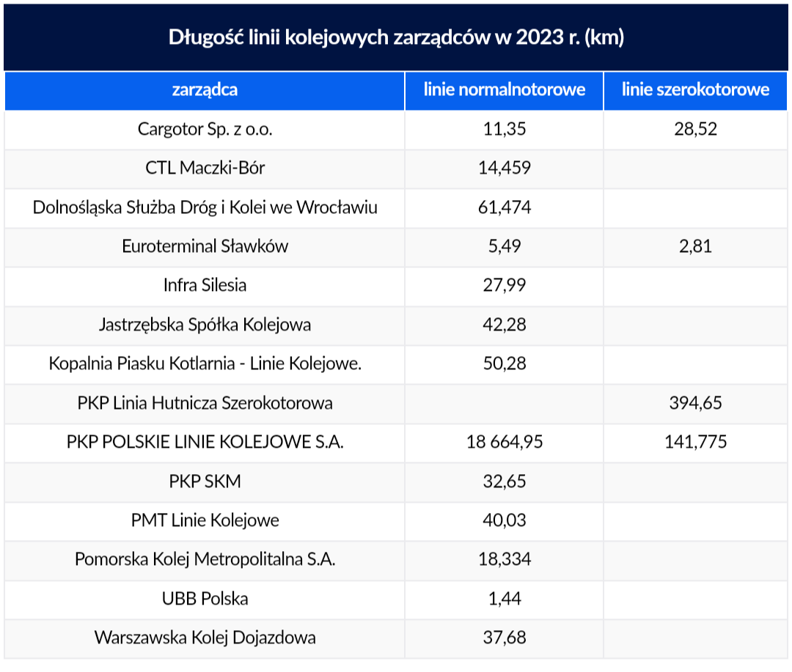Select 'Warszawska Kolej Dojazdowa' cell
Screen dimensions: 792x672
click(x=205, y=638)
